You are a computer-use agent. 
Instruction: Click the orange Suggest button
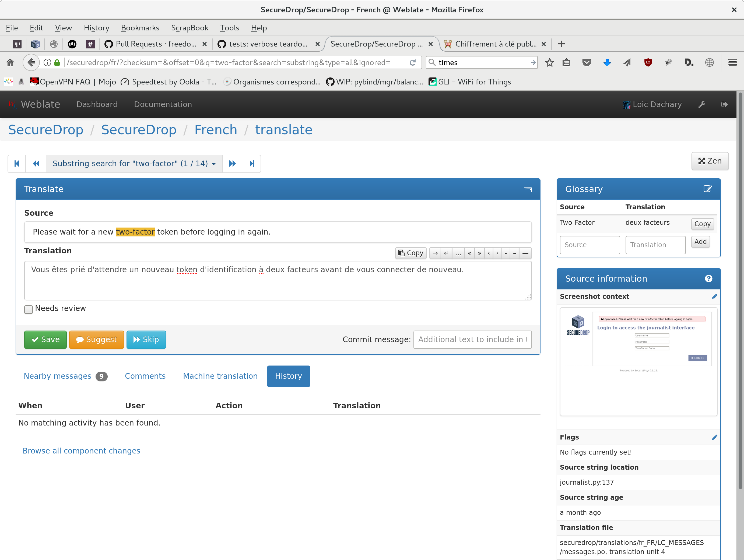97,340
